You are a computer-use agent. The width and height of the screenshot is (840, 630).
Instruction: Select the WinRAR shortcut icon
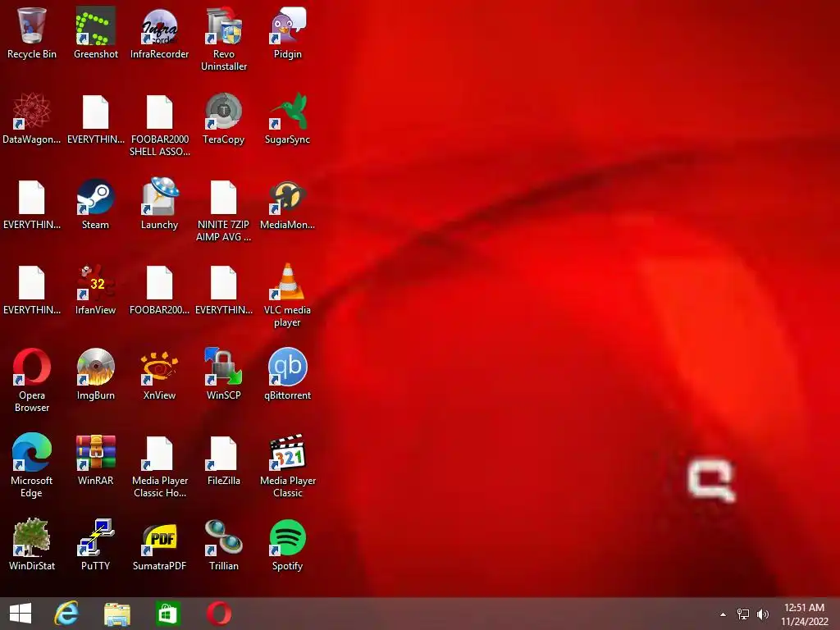coord(95,452)
